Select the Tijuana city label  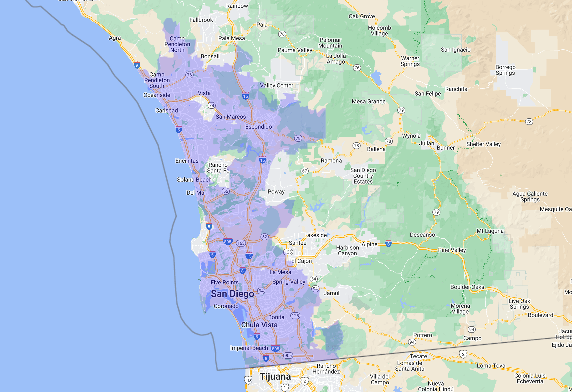tap(275, 377)
